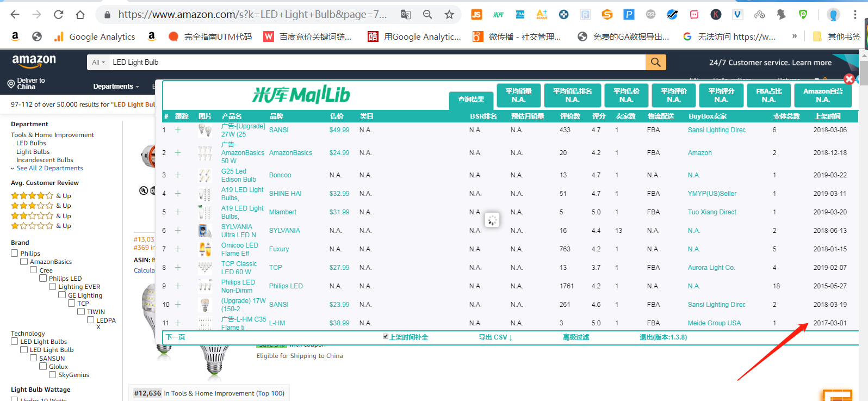Open the Chrome profile avatar
The image size is (868, 401).
point(833,15)
